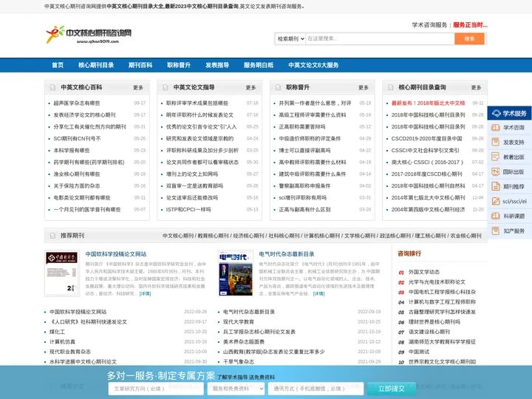Click the 在这里搜索 search input field

(x=380, y=38)
